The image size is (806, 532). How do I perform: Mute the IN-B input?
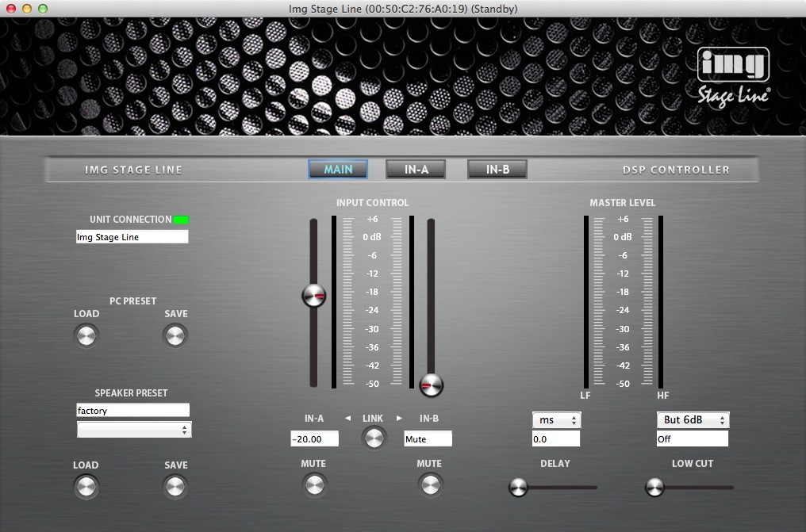tap(430, 484)
